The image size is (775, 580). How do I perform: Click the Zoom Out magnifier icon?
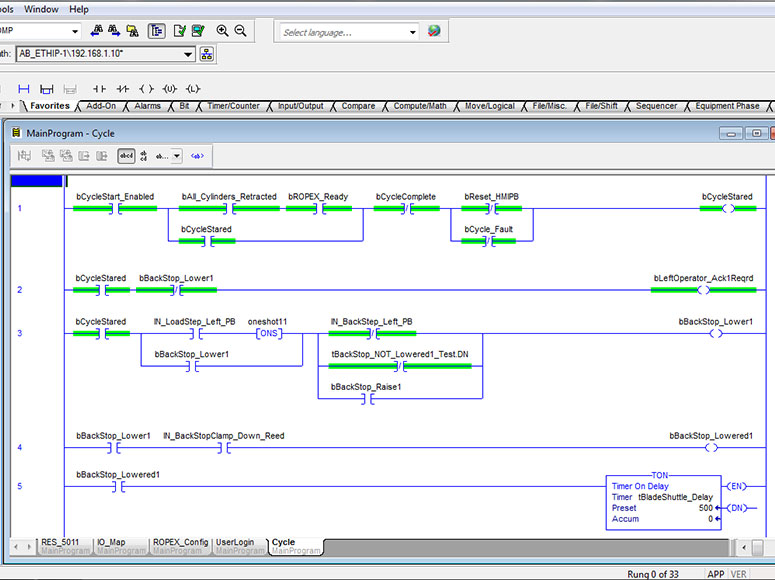241,31
